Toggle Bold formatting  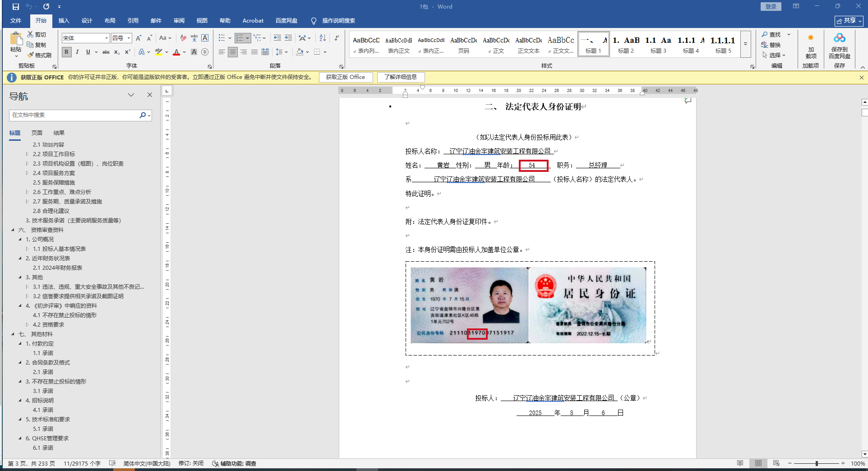coord(66,52)
